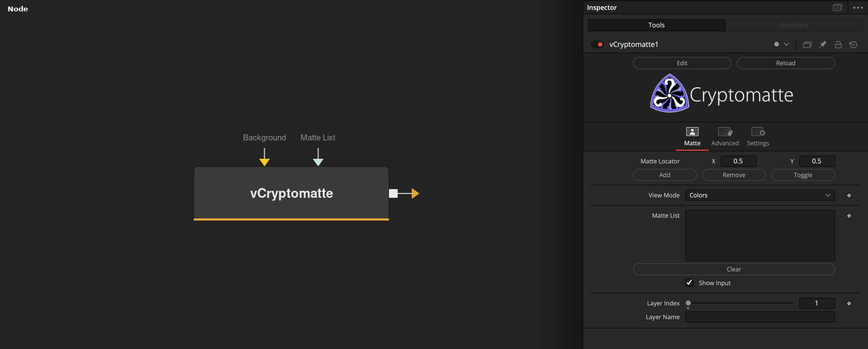Click the Toggle matte button
The width and height of the screenshot is (868, 349).
[803, 175]
